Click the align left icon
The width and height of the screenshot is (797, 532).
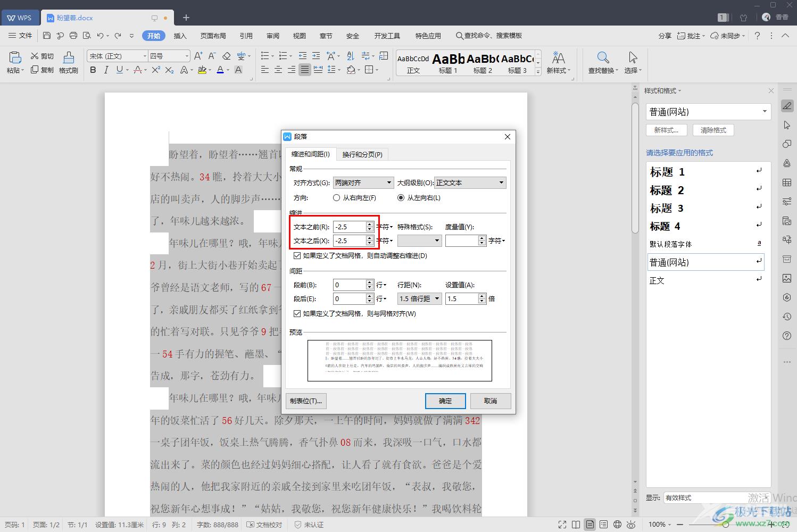[x=265, y=70]
